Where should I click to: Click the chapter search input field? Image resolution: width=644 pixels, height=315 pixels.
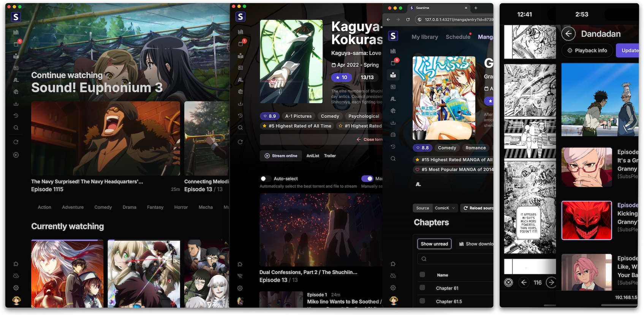(x=456, y=259)
